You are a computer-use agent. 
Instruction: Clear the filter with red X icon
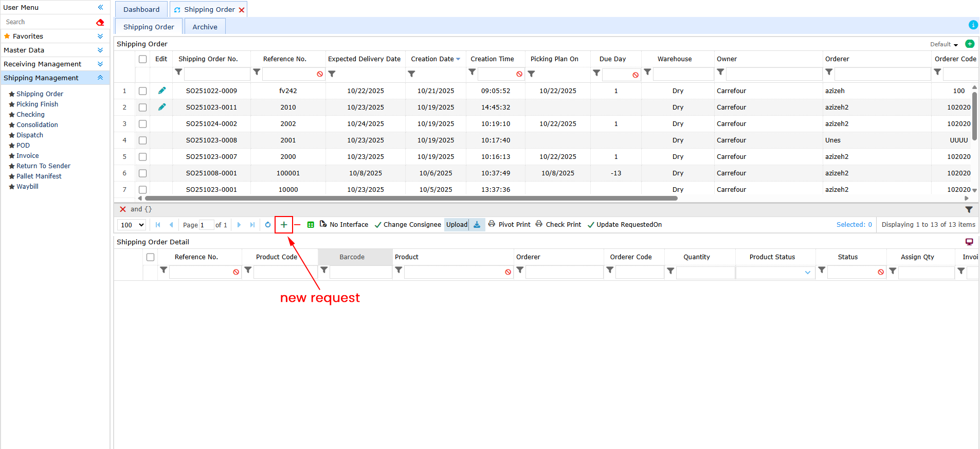(x=123, y=209)
